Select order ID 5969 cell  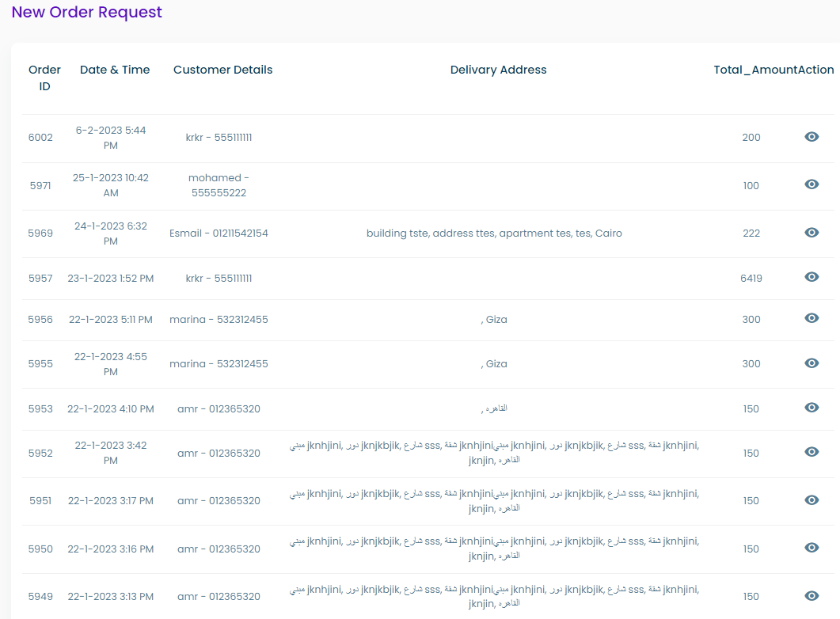[40, 234]
